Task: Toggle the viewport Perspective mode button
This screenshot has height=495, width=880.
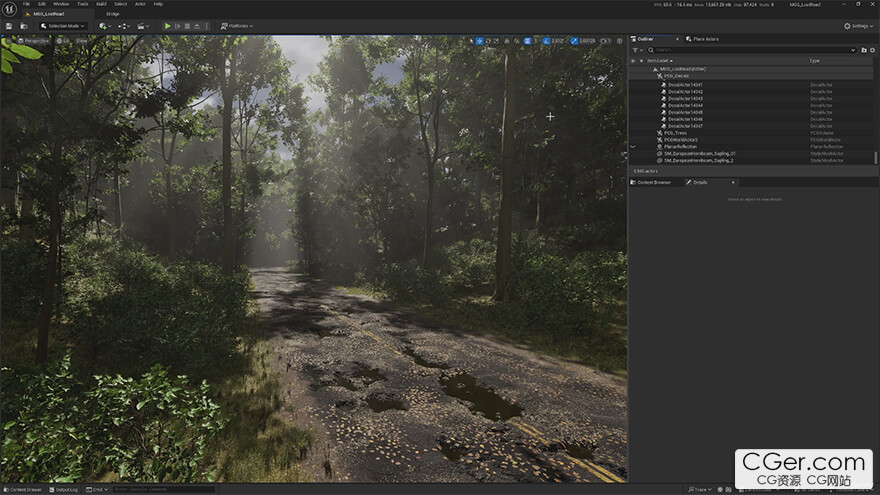Action: pyautogui.click(x=33, y=41)
